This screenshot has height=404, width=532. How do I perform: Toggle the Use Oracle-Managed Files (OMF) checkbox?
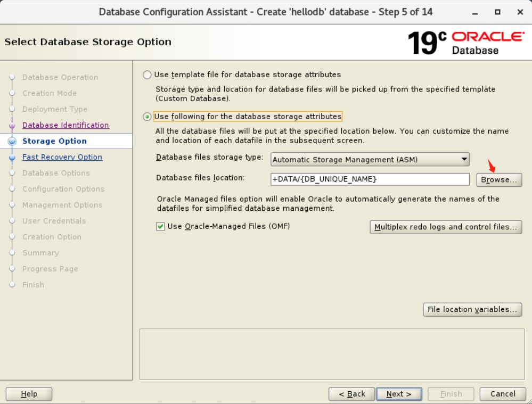[x=160, y=226]
